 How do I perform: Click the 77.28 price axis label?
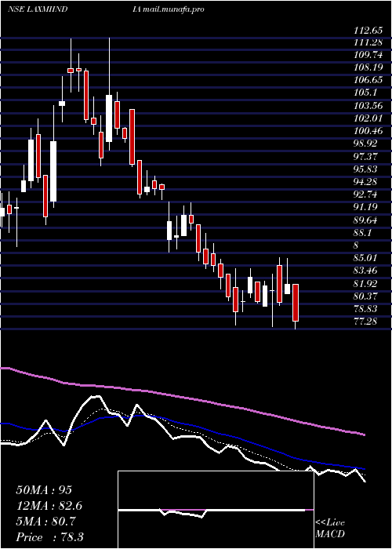click(366, 321)
